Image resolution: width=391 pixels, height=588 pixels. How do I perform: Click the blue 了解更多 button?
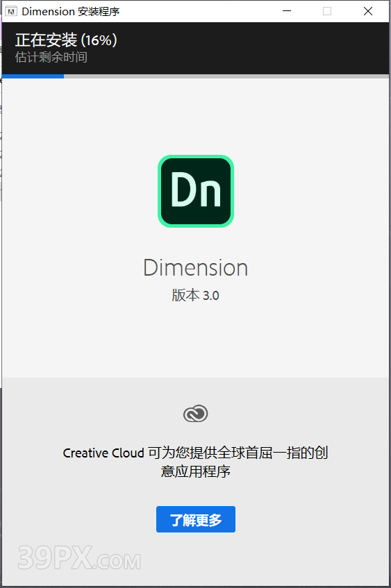click(196, 519)
